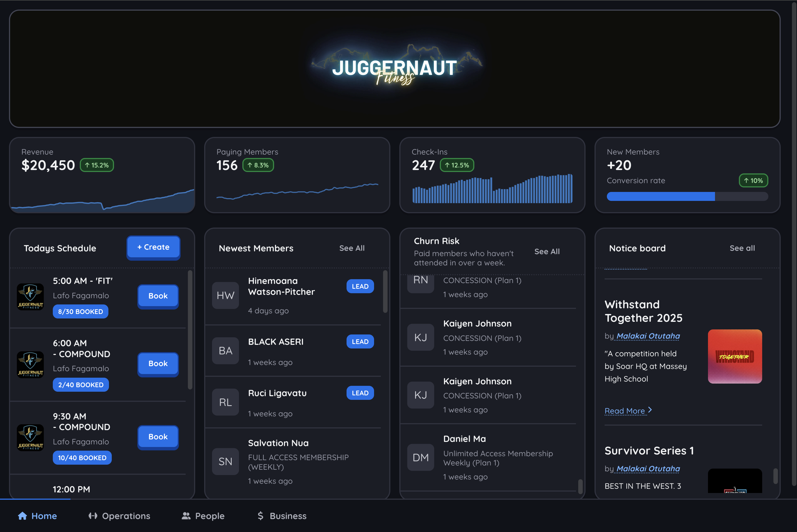The width and height of the screenshot is (797, 532).
Task: Open See All for Newest Members
Action: [x=352, y=248]
